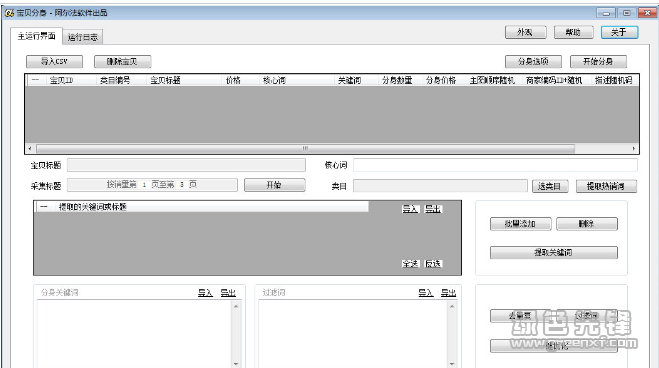Switch to the 运行日志 tab

83,37
